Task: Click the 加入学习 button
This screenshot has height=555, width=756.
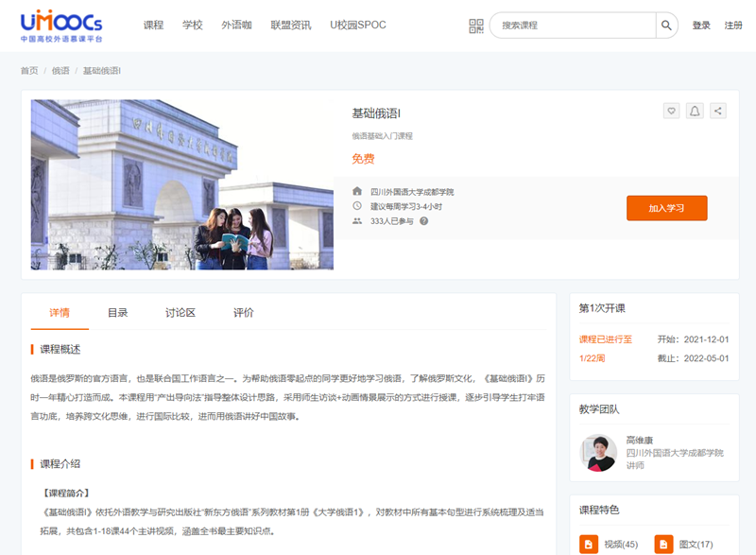Action: [666, 208]
